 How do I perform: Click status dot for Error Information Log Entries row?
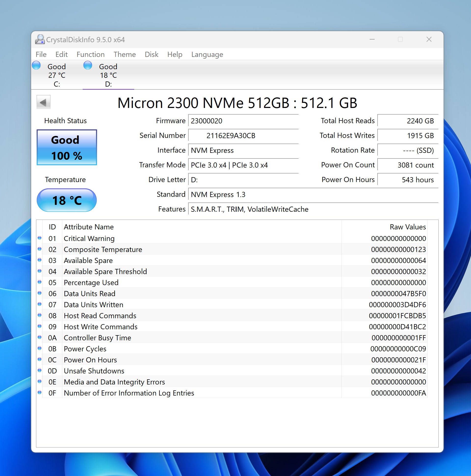point(39,393)
